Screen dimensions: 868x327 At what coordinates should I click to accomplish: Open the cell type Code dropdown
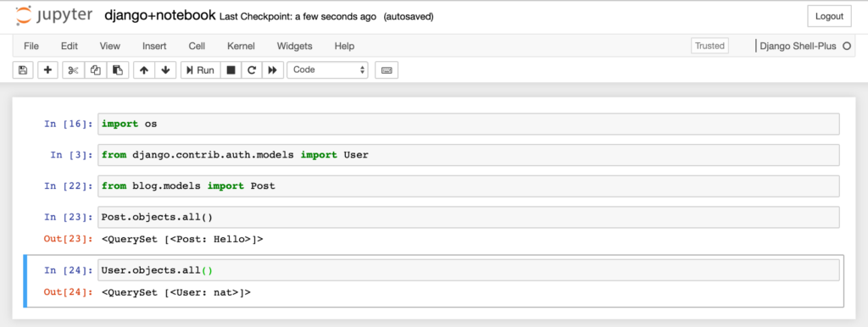[x=328, y=69]
